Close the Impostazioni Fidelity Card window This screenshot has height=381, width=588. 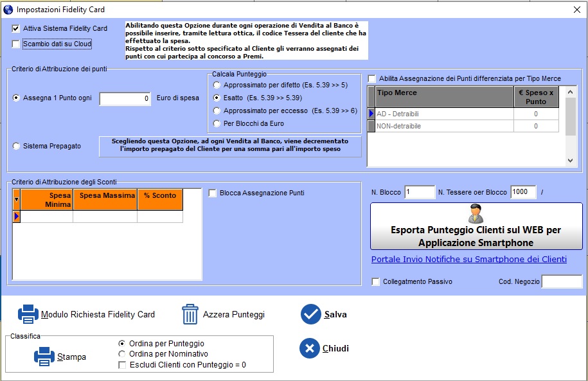coord(577,10)
